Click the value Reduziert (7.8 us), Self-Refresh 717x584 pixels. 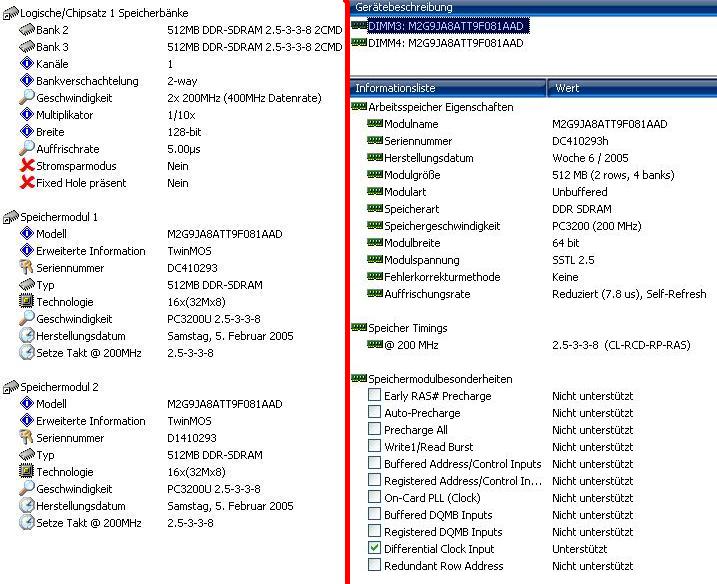point(629,294)
